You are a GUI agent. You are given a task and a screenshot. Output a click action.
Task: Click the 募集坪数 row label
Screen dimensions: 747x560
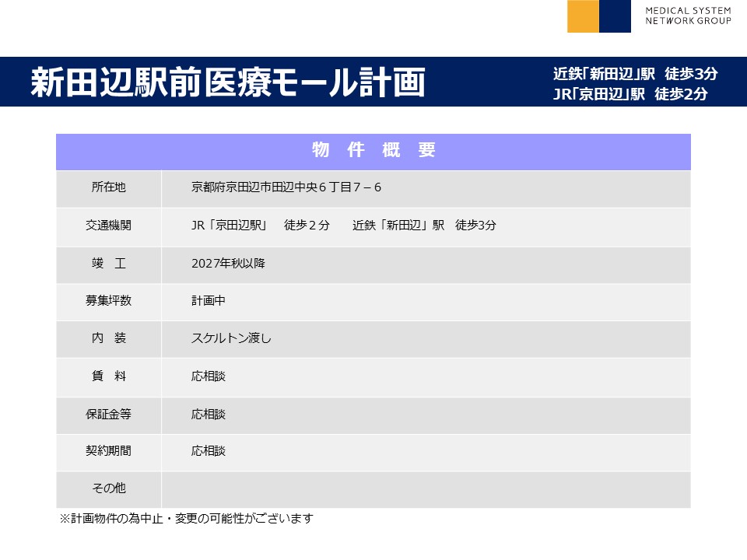[108, 301]
